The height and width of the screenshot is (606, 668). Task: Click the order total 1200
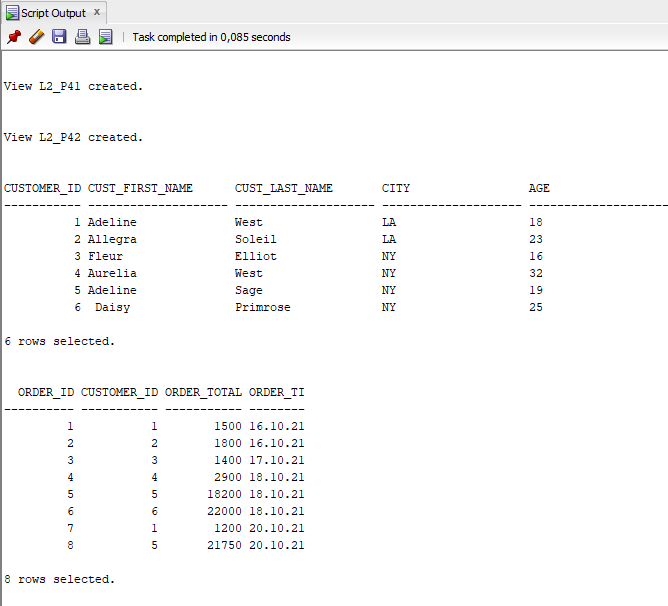tap(228, 529)
